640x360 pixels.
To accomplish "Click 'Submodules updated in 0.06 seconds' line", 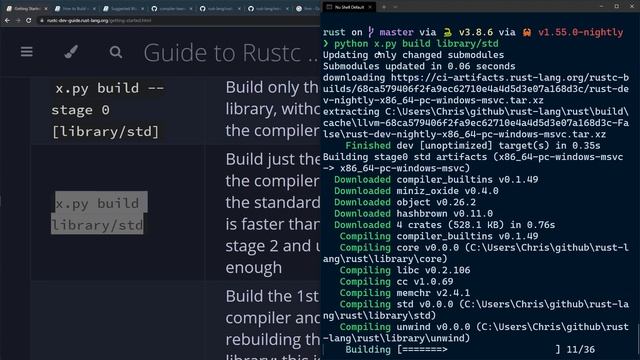I will (x=419, y=66).
